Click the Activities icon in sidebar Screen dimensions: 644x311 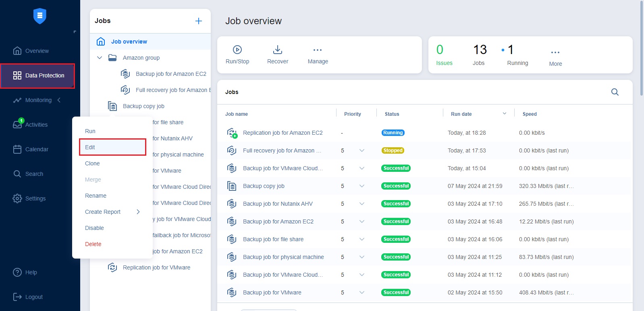point(17,125)
